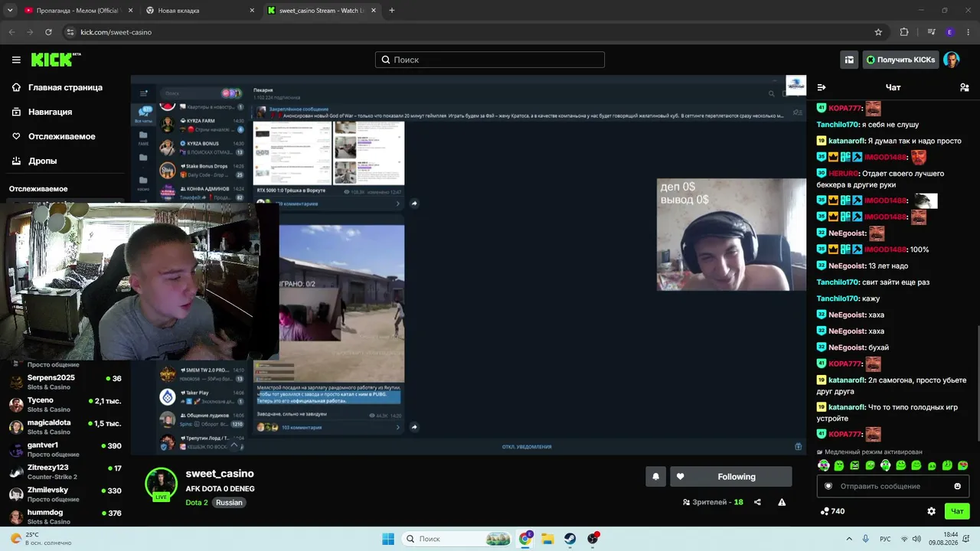Open the user profile avatar menu

tap(952, 60)
